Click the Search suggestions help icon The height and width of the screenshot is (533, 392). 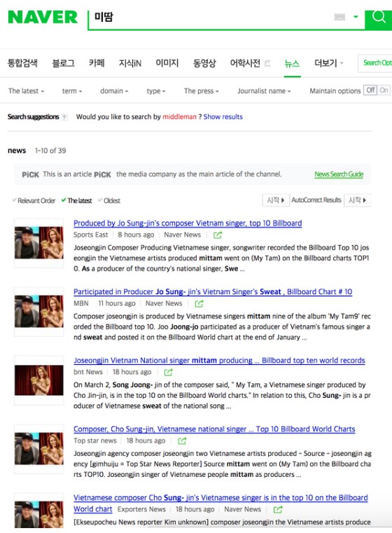(64, 117)
